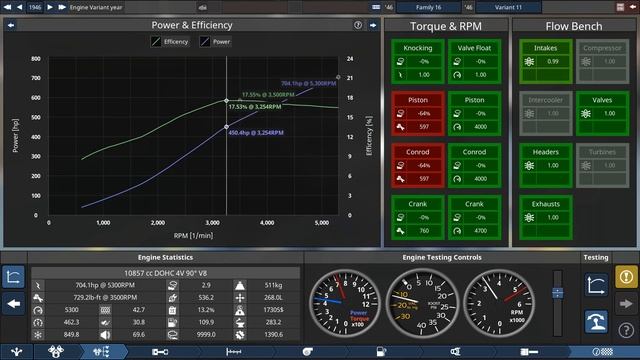Select the 1946 year field

pos(35,7)
